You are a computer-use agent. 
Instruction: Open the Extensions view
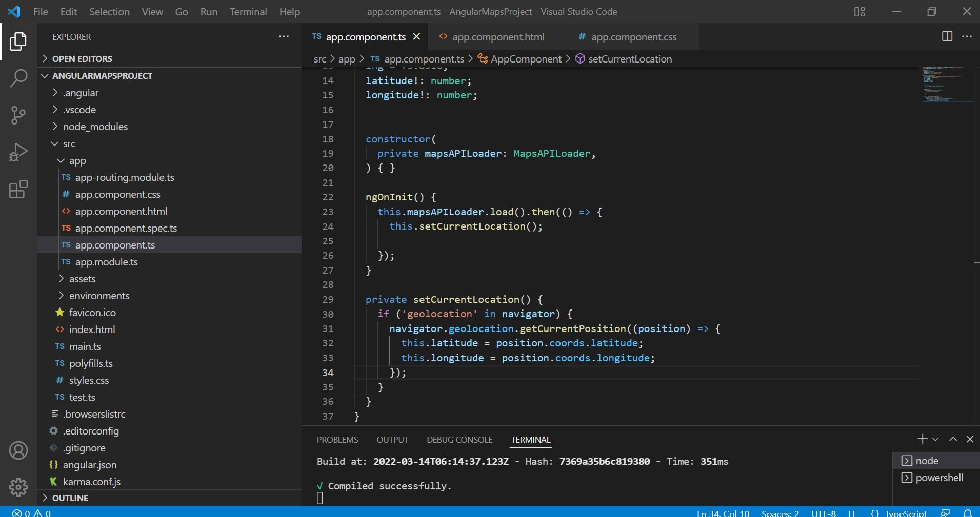18,190
